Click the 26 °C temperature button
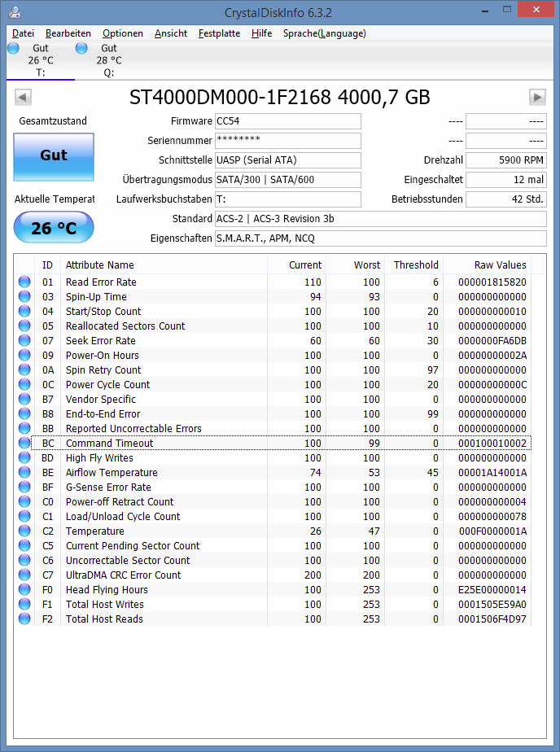This screenshot has height=752, width=560. click(54, 227)
